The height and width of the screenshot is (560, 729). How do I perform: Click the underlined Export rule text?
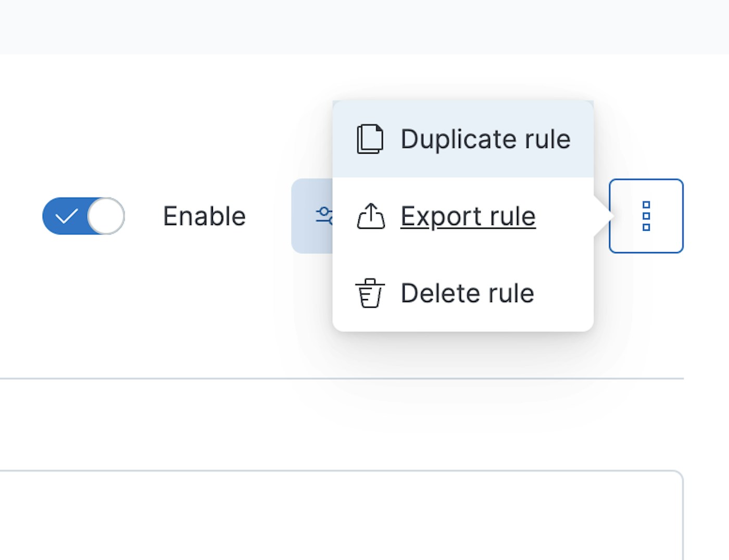click(468, 216)
